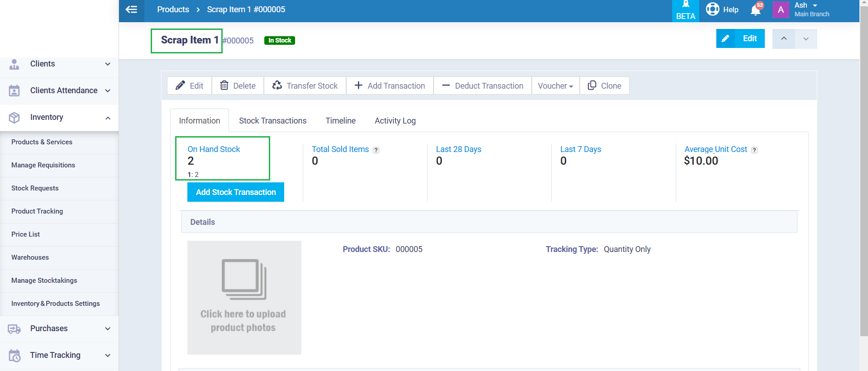Click the Add Stock Transaction button
This screenshot has width=868, height=371.
pos(235,192)
